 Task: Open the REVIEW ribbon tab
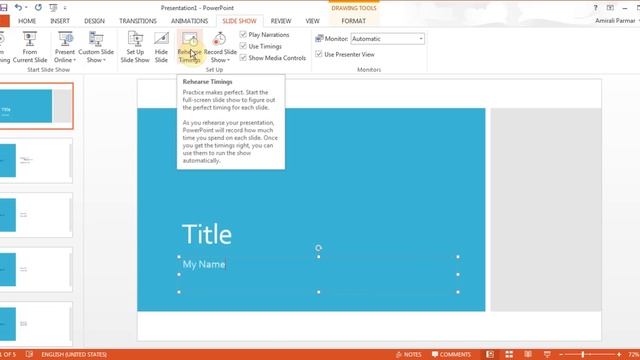click(x=281, y=21)
